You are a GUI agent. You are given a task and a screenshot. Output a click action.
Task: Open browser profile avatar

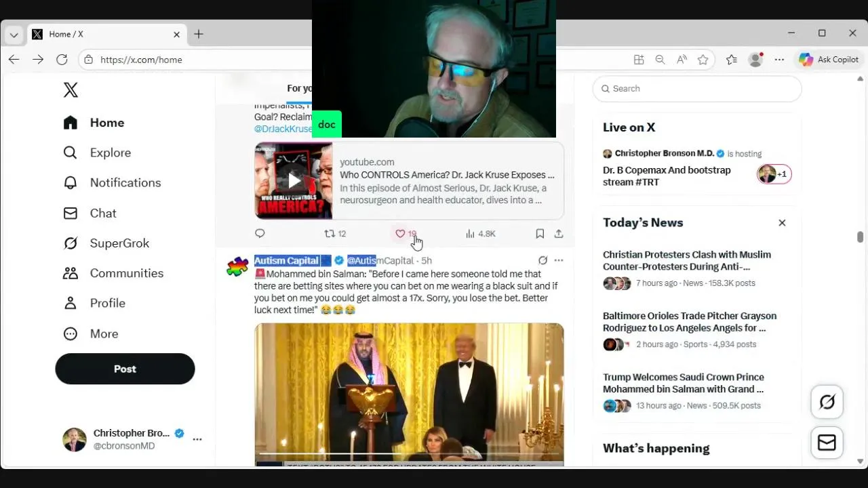coord(755,60)
